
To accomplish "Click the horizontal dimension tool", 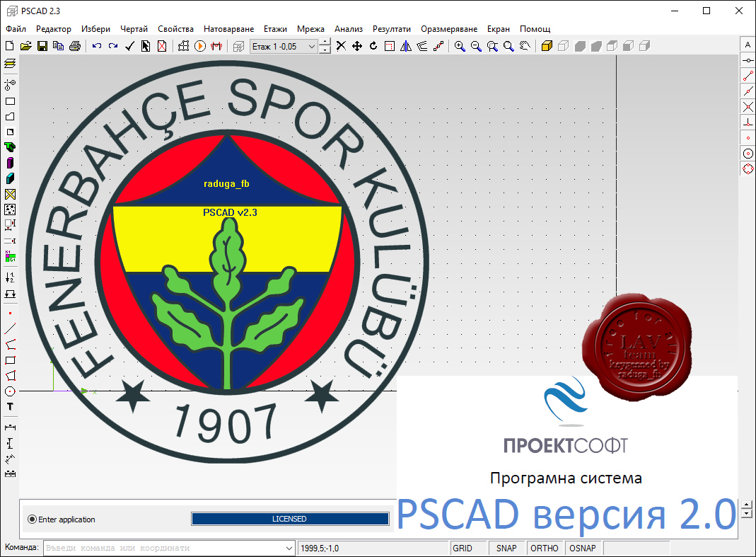I will click(10, 427).
